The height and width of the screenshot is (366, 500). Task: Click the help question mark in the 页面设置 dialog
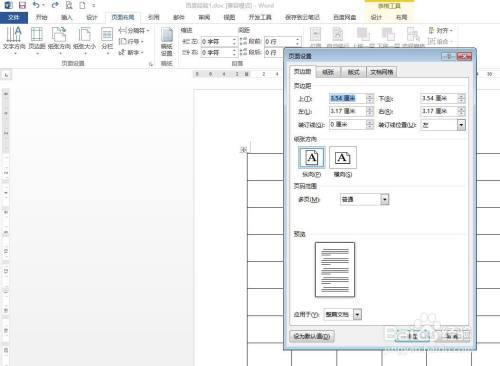point(449,56)
